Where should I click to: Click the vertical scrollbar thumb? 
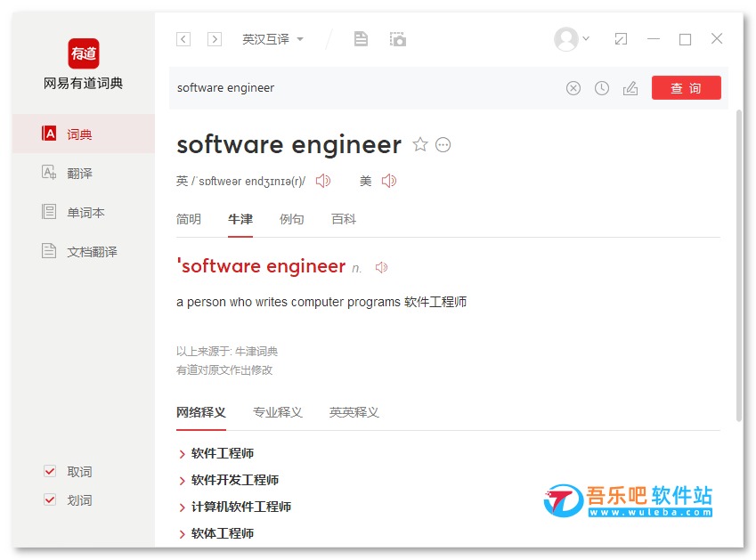coord(739,266)
